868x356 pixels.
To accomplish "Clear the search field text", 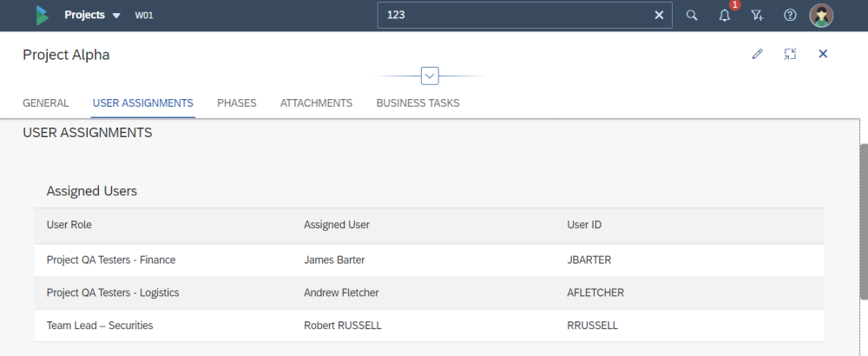I will 659,16.
